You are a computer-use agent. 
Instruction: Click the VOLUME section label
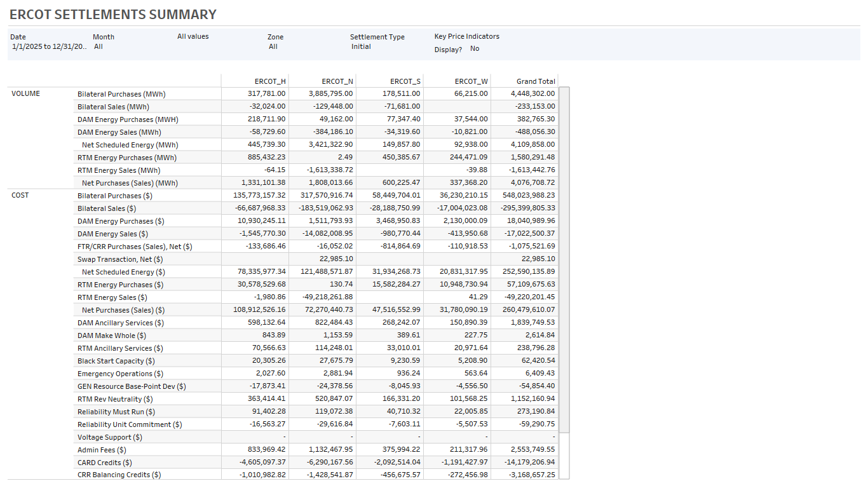(26, 93)
